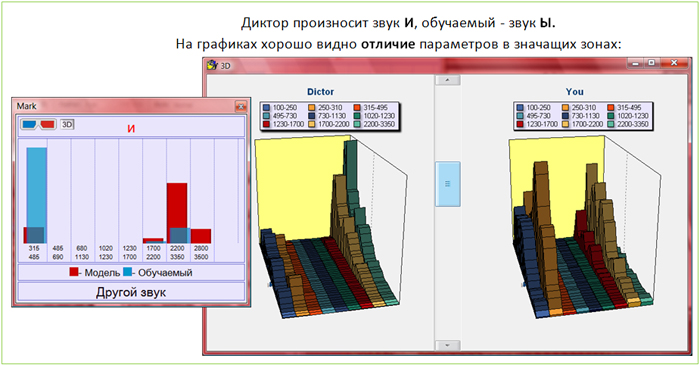Click the red Модель legend swatch
700x365 pixels.
click(x=74, y=272)
